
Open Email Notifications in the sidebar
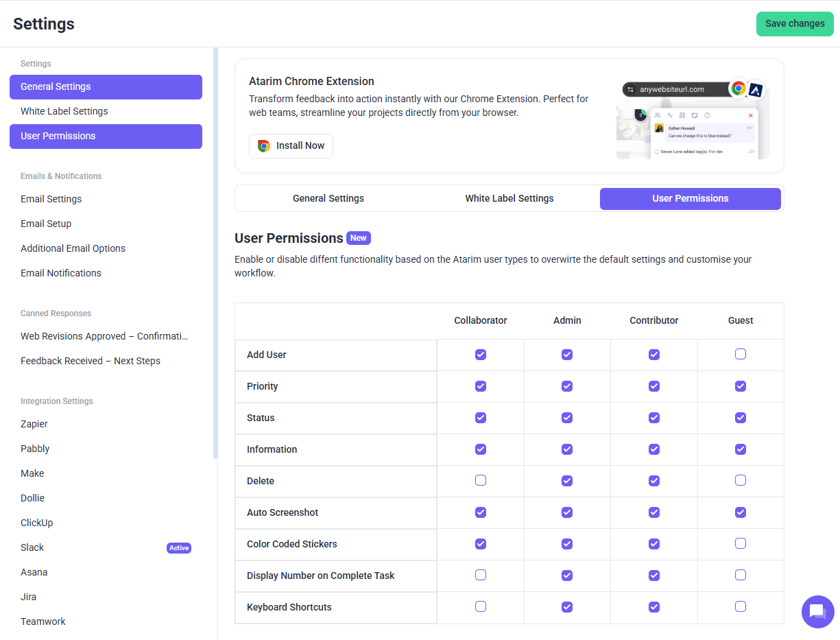point(61,273)
